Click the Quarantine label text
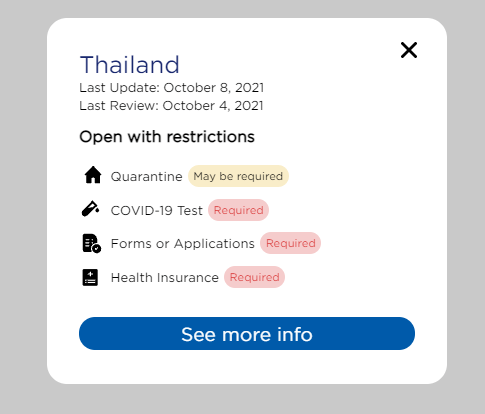Viewport: 485px width, 414px height. point(147,177)
